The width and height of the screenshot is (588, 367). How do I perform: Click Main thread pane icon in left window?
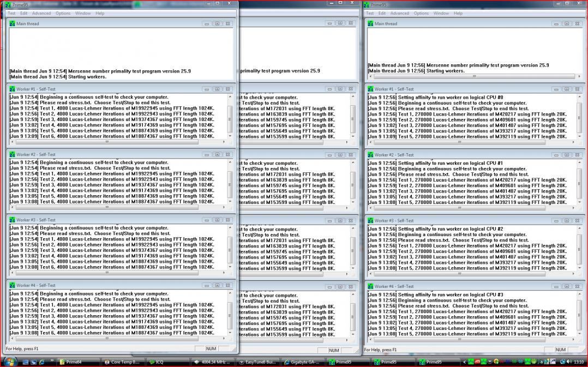(13, 23)
